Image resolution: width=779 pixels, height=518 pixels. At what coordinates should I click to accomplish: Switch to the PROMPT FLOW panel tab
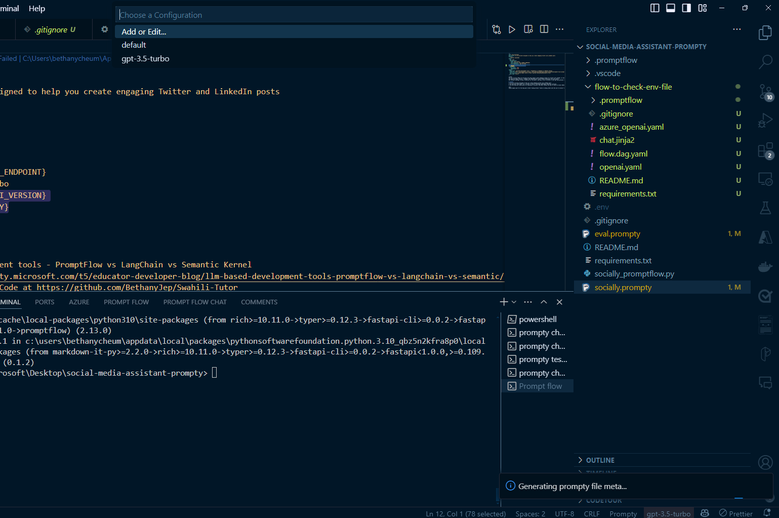126,302
